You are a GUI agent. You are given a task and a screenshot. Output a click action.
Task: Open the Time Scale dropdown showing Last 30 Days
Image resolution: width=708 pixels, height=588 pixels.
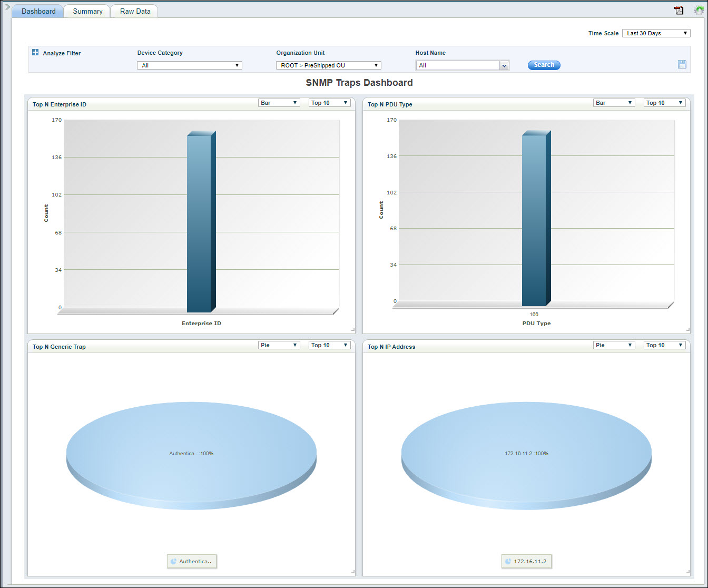[x=656, y=33]
